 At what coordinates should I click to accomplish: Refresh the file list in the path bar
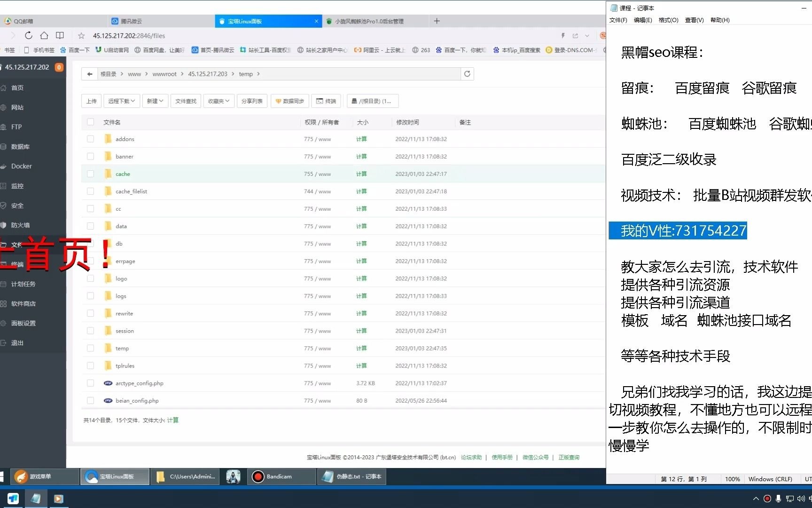pos(467,74)
